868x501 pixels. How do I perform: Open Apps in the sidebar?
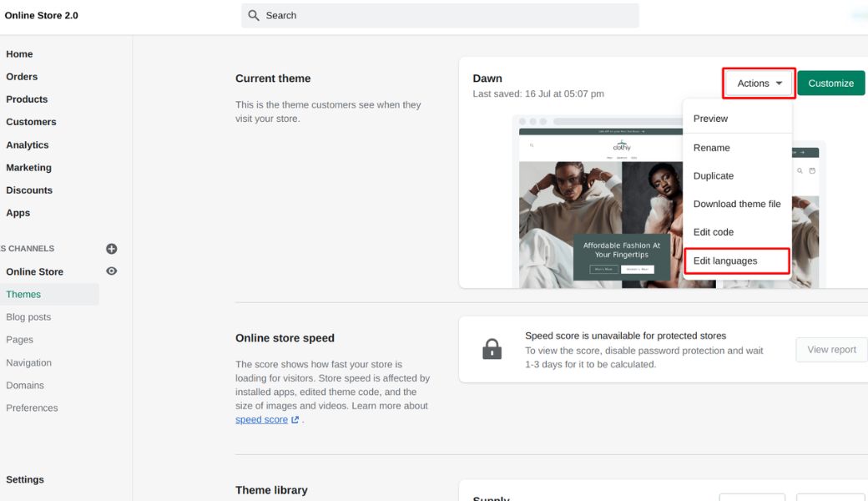pyautogui.click(x=18, y=213)
